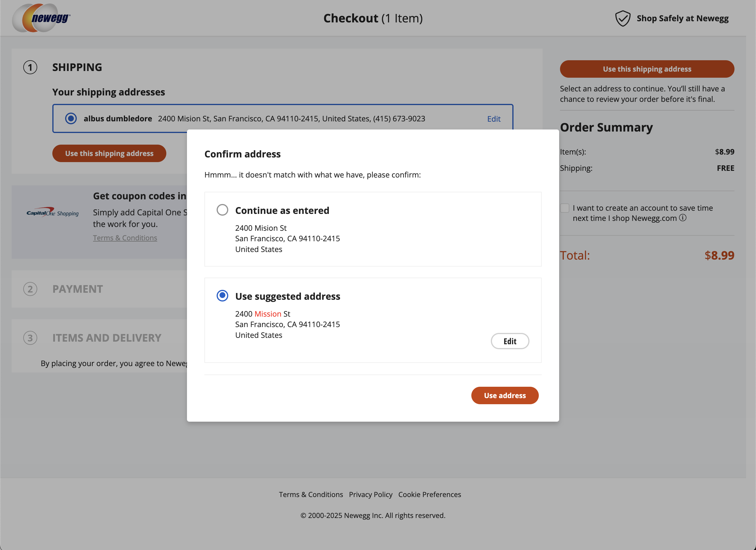The width and height of the screenshot is (756, 550).
Task: Open footer Terms & Conditions link
Action: pyautogui.click(x=311, y=494)
